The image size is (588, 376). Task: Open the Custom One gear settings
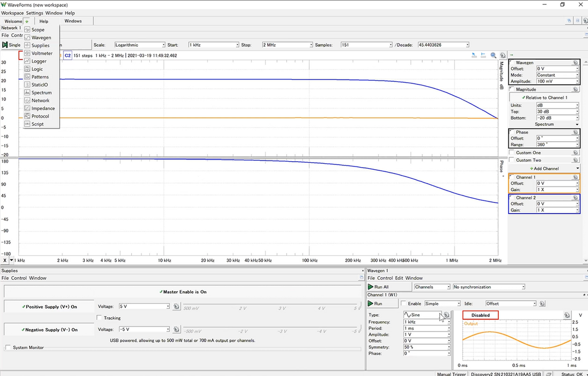pyautogui.click(x=575, y=153)
